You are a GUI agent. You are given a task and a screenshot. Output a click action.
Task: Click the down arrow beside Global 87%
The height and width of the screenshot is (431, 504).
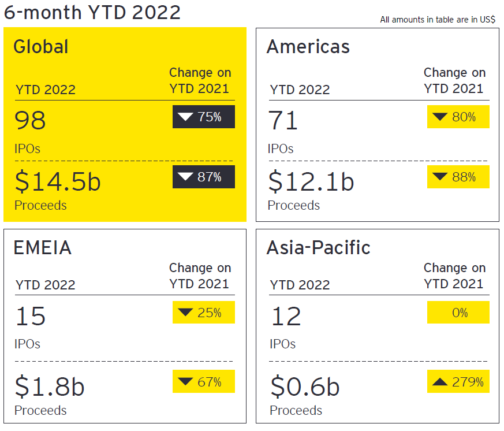pyautogui.click(x=185, y=177)
